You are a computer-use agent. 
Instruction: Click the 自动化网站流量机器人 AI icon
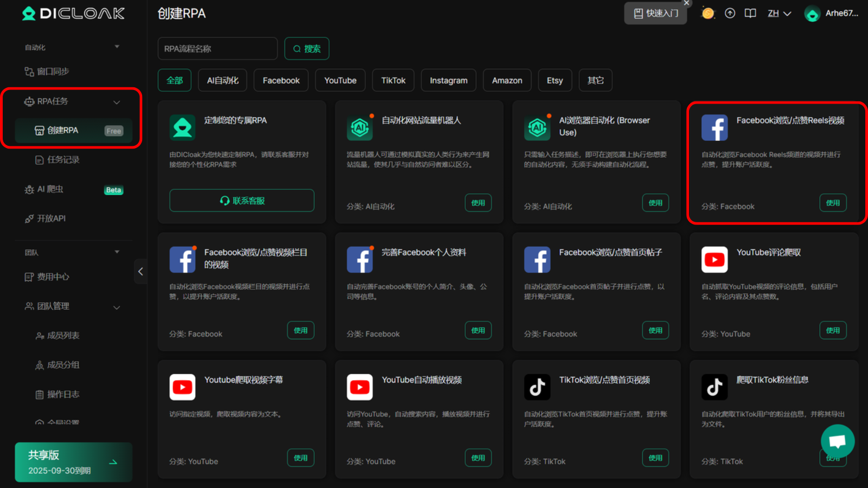(x=360, y=128)
